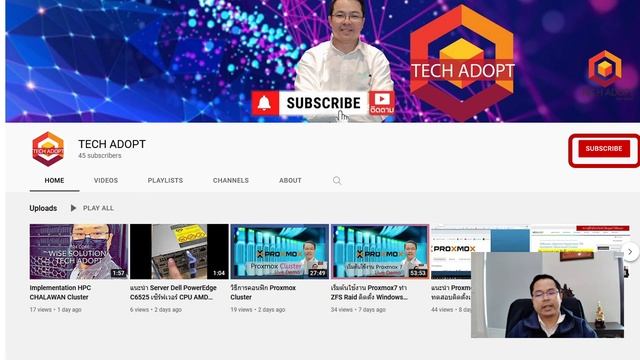
Task: Click the channel search magnifier icon
Action: tap(337, 180)
